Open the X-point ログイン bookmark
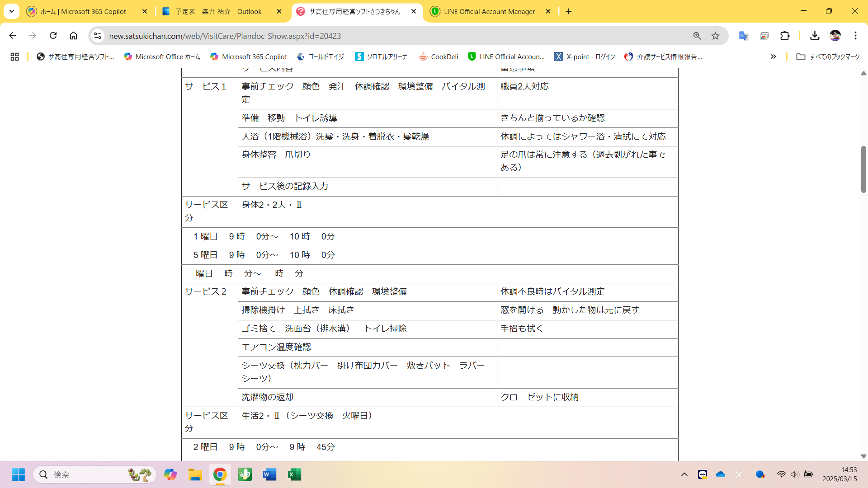This screenshot has height=488, width=868. (585, 56)
